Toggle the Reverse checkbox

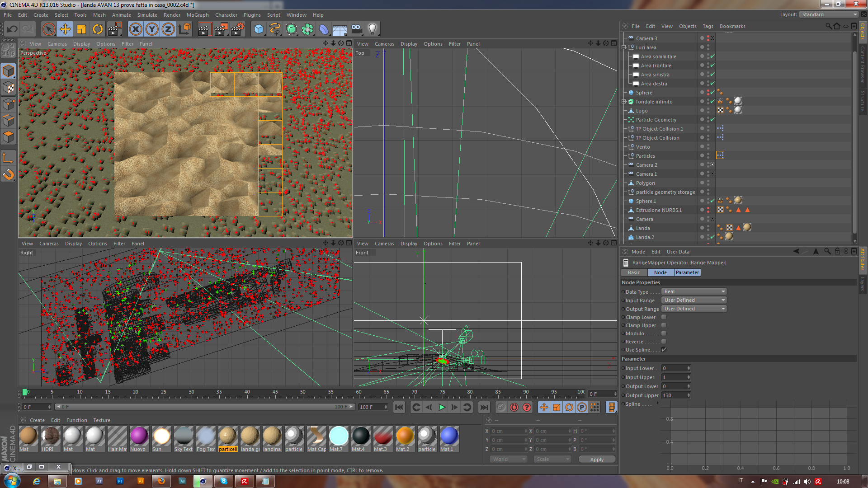click(664, 342)
